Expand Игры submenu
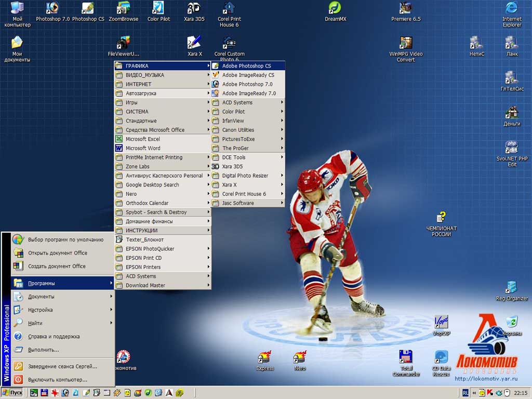The image size is (532, 399). 163,102
